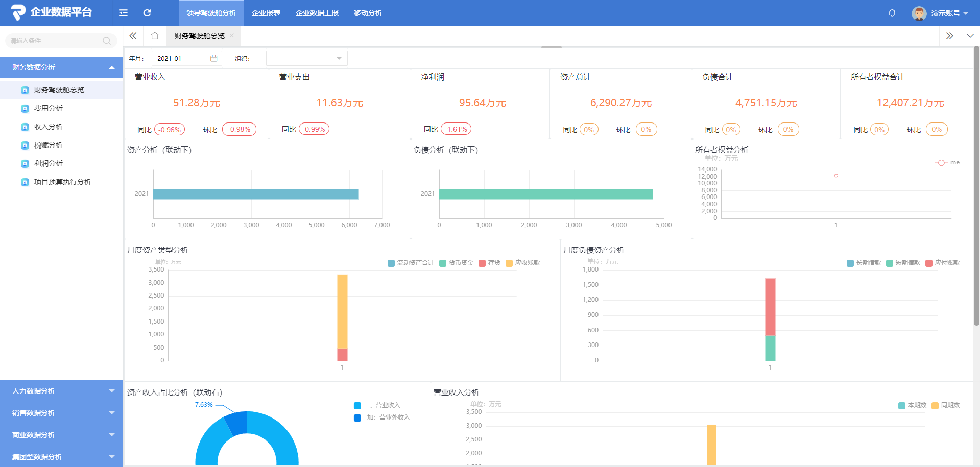Click the refresh icon in top bar
This screenshot has height=467, width=980.
pyautogui.click(x=147, y=13)
